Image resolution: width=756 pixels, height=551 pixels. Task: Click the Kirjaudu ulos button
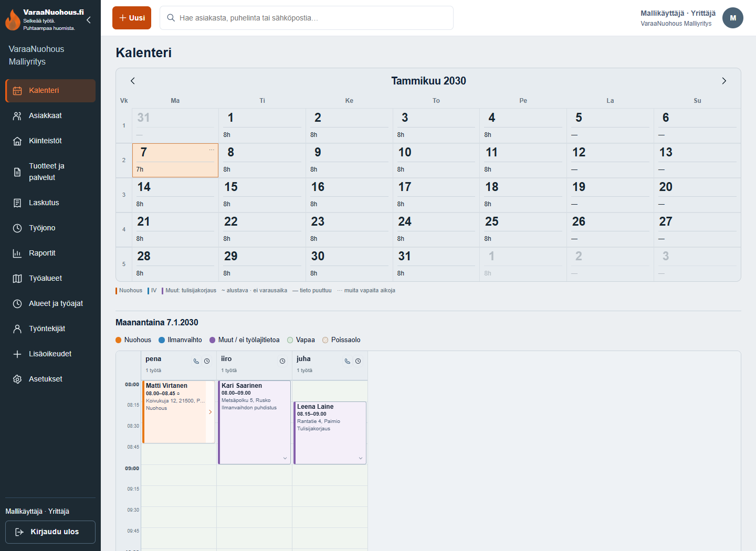click(50, 532)
